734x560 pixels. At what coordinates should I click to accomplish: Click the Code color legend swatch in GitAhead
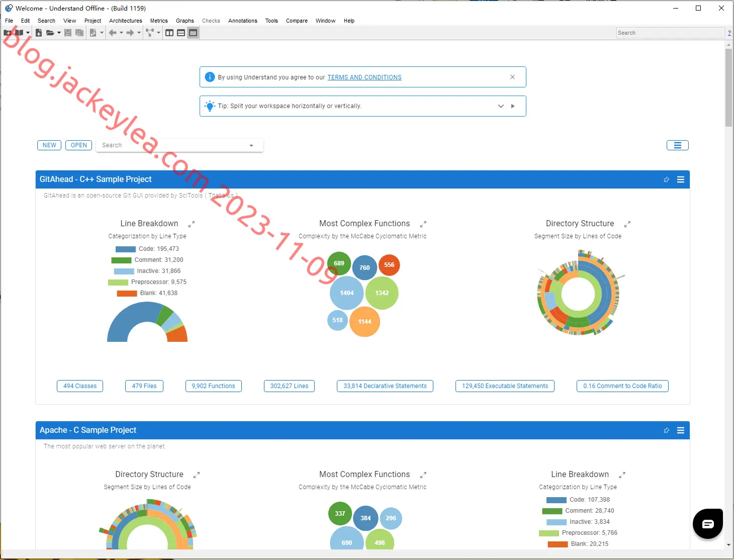click(126, 249)
